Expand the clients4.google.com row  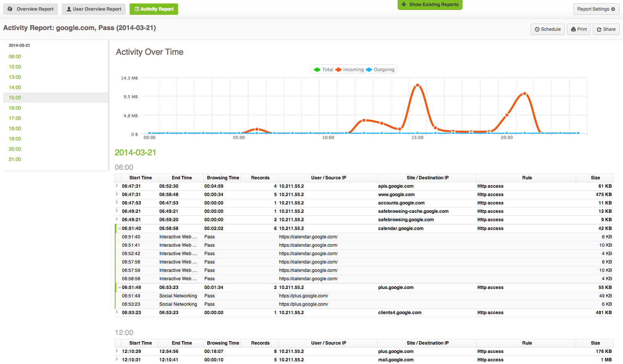point(117,312)
